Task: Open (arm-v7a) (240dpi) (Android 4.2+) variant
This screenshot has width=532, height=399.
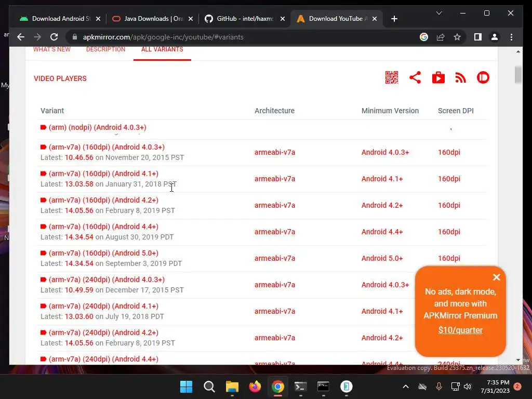Action: tap(103, 332)
